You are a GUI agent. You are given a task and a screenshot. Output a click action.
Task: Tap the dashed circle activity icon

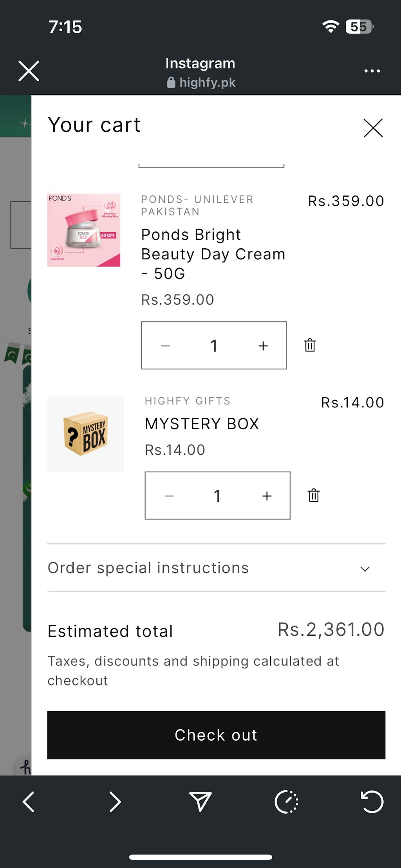click(x=287, y=801)
